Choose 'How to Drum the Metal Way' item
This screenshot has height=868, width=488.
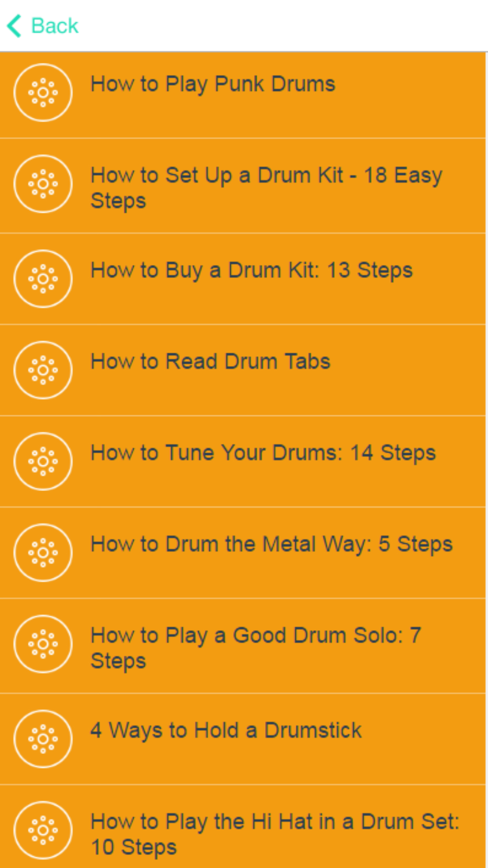[272, 544]
